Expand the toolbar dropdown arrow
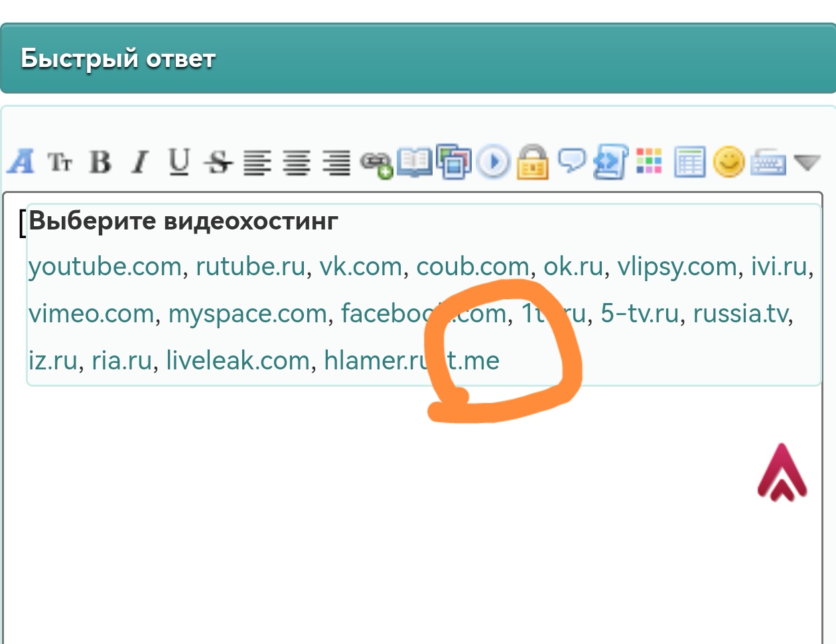836x644 pixels. tap(807, 162)
